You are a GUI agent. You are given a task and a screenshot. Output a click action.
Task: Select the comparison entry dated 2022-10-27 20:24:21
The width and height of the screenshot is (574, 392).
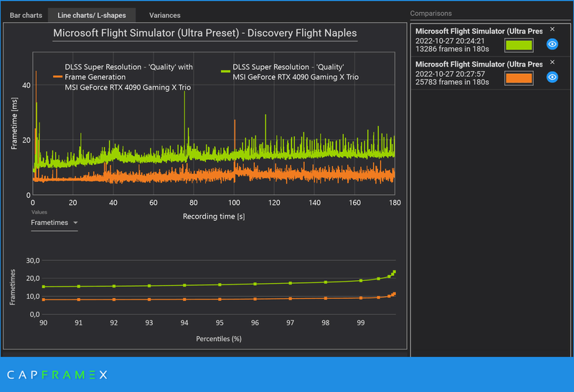(490, 40)
